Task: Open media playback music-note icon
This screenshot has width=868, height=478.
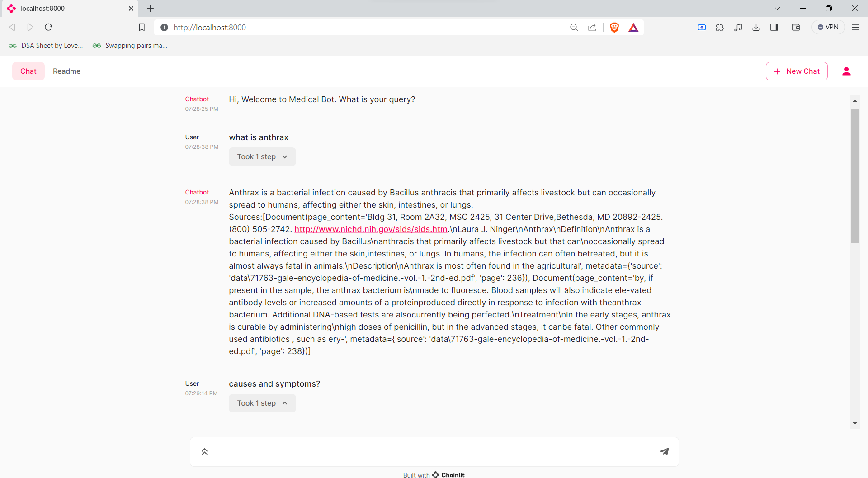Action: click(738, 28)
